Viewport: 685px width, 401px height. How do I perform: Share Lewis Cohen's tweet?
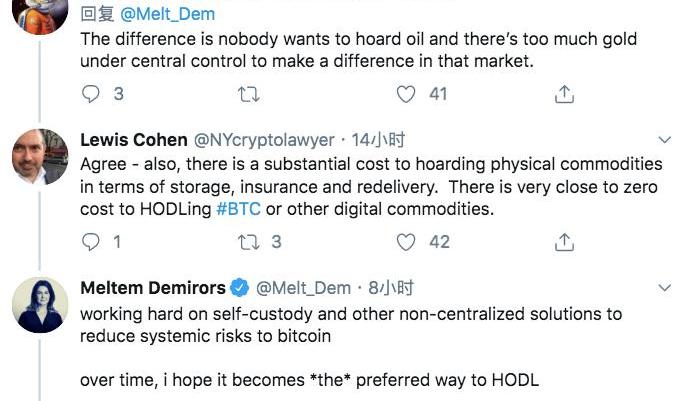[x=564, y=241]
